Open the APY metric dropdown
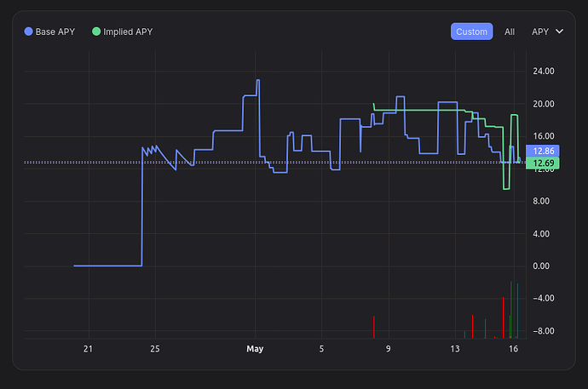This screenshot has height=389, width=588. tap(547, 31)
